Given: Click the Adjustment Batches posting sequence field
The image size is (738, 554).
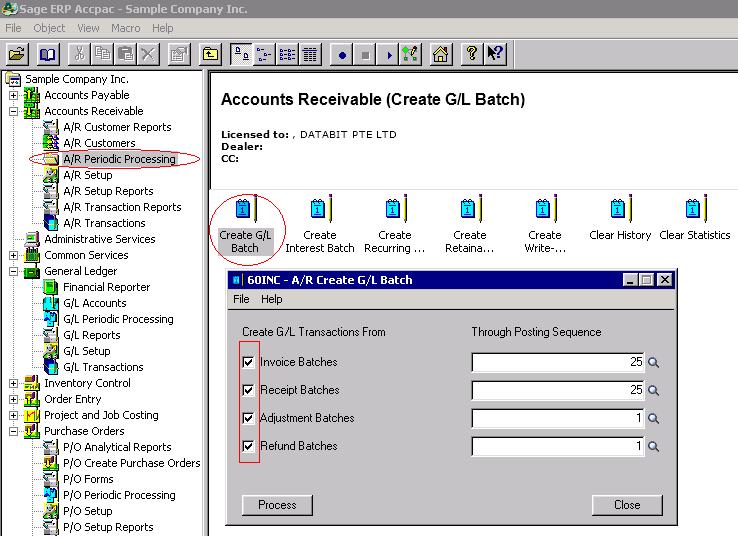Looking at the screenshot, I should click(x=558, y=418).
